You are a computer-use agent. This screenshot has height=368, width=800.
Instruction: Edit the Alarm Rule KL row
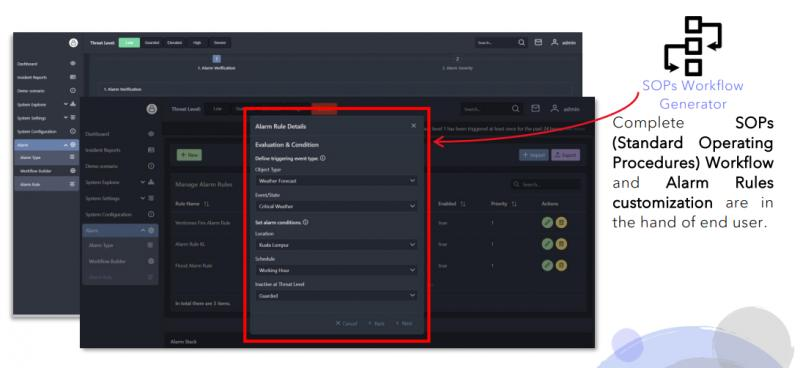point(547,244)
